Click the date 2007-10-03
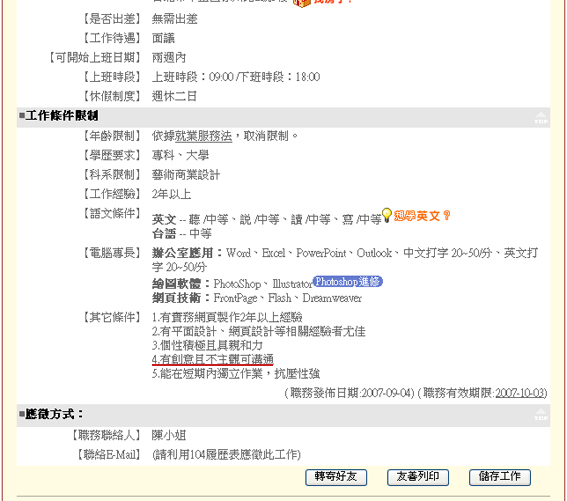 tap(520, 393)
